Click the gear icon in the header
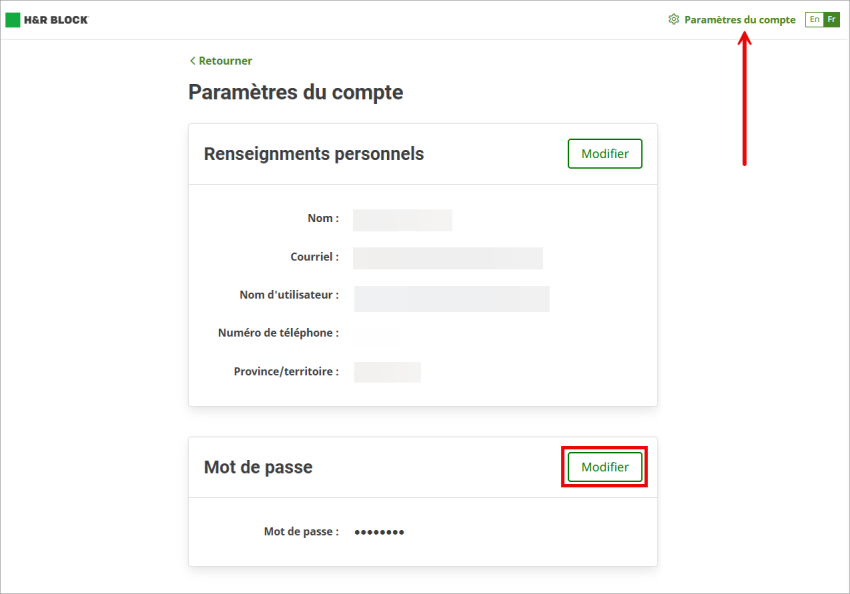 coord(674,19)
